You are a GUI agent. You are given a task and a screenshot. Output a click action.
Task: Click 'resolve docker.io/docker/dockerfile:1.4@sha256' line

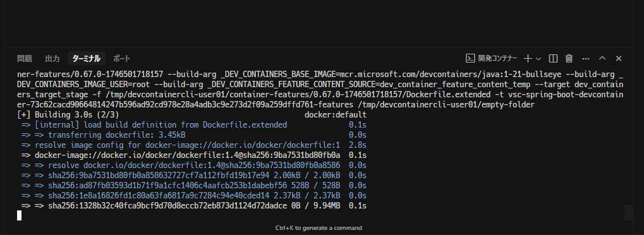pos(194,165)
